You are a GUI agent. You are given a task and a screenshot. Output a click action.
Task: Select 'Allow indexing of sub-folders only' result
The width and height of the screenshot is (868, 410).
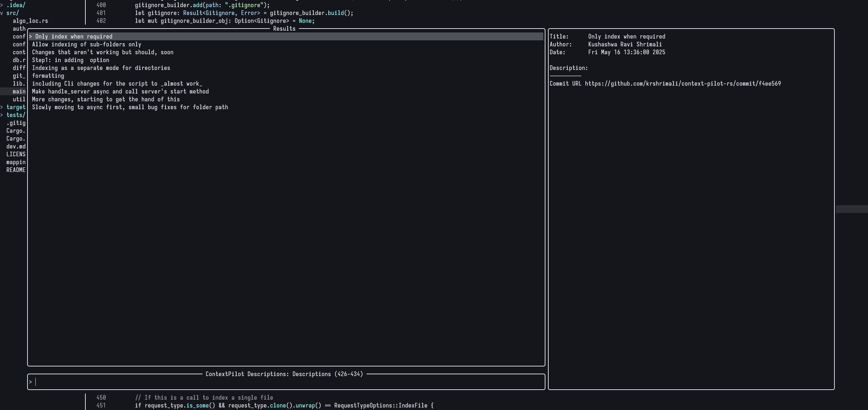[x=86, y=45]
